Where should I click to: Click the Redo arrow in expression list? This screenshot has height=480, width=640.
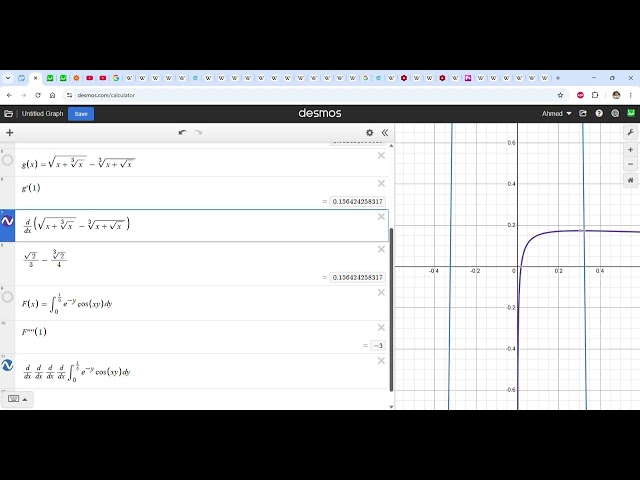tap(198, 132)
